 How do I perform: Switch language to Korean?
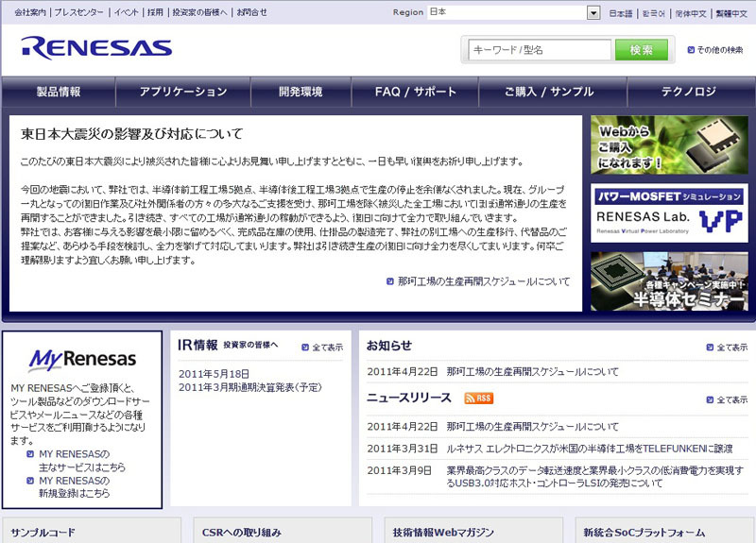point(654,13)
